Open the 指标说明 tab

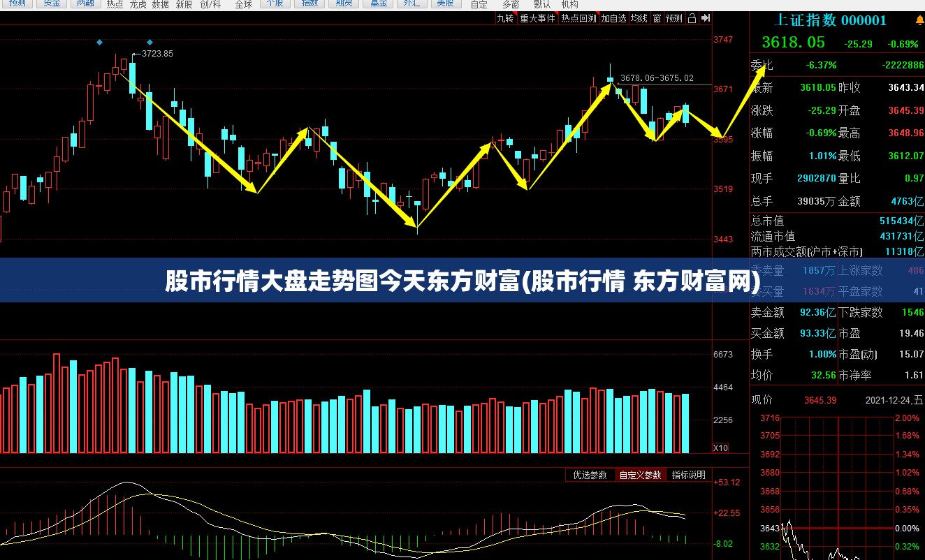[x=689, y=475]
